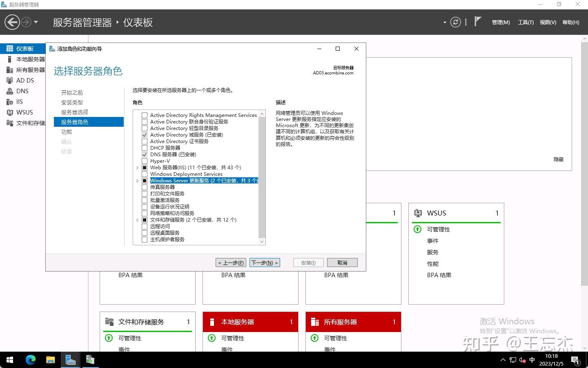
Task: Click 文件和存储服务 tile header icon
Action: [x=109, y=322]
